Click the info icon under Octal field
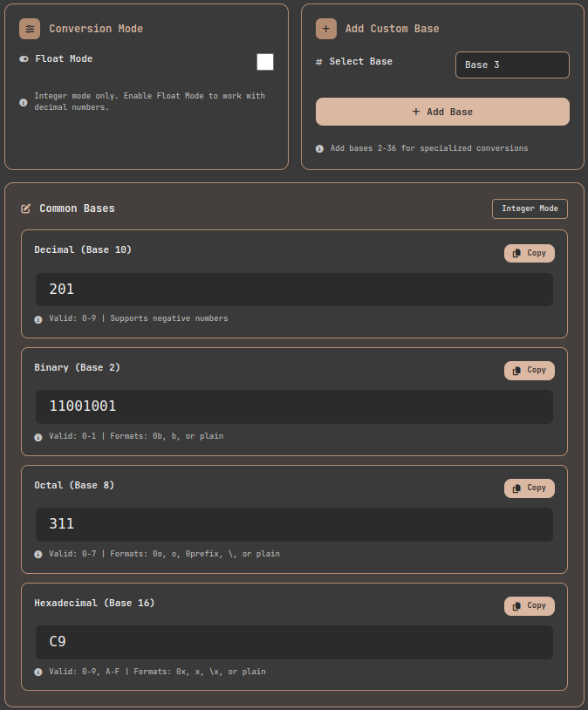588x710 pixels. tap(38, 554)
